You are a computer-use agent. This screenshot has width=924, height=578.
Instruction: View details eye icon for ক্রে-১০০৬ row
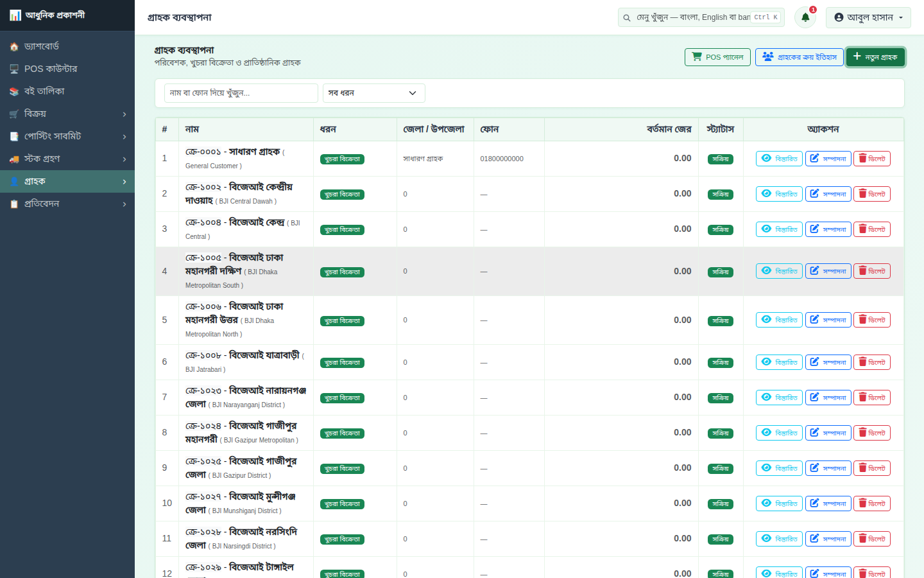pyautogui.click(x=766, y=320)
